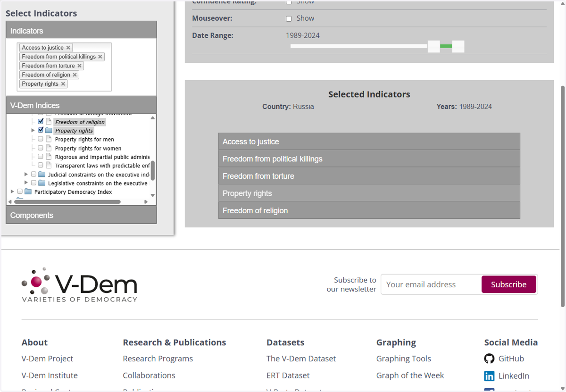Select Freedom from torture in Selected Indicators
The height and width of the screenshot is (392, 566).
(x=369, y=176)
